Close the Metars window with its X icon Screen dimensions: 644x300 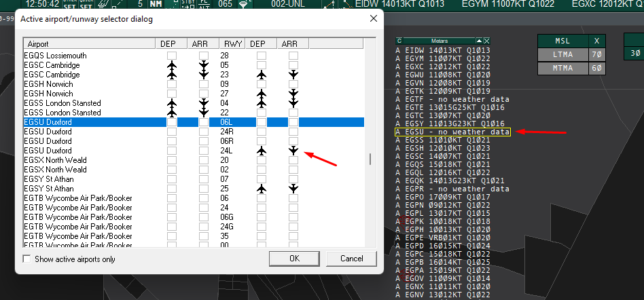[x=486, y=41]
